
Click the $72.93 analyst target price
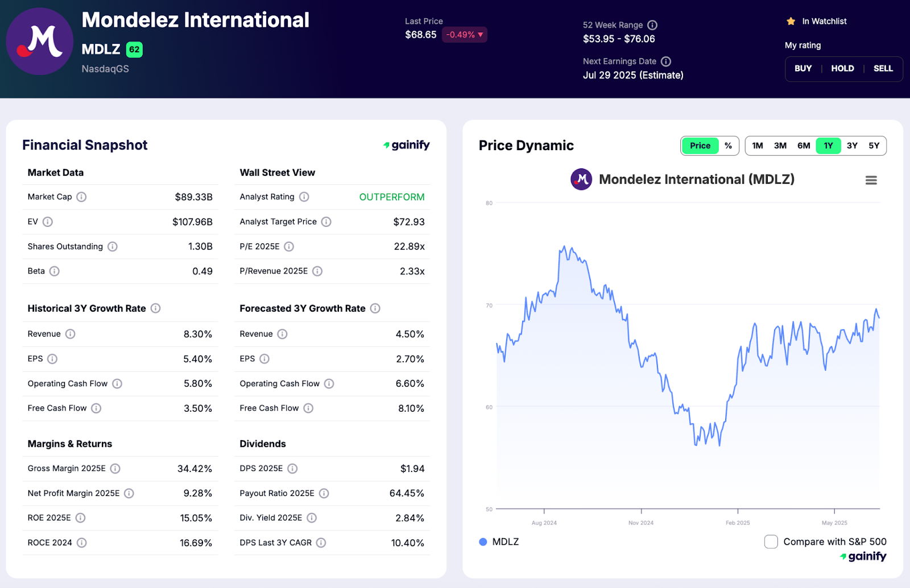pyautogui.click(x=409, y=222)
